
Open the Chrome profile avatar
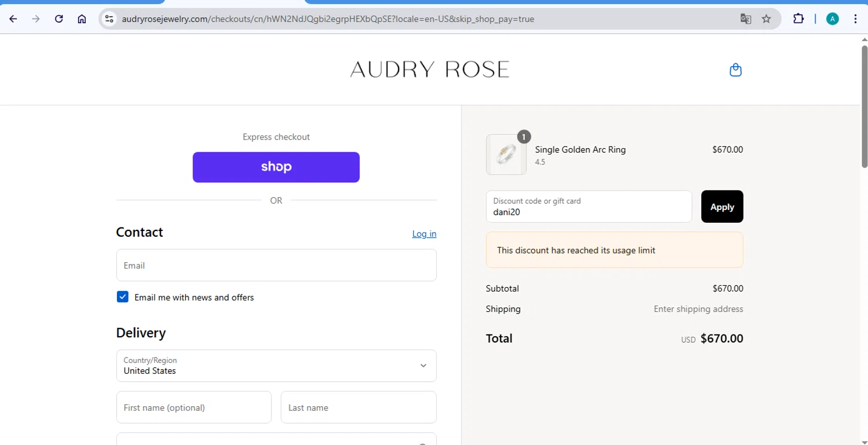[832, 19]
